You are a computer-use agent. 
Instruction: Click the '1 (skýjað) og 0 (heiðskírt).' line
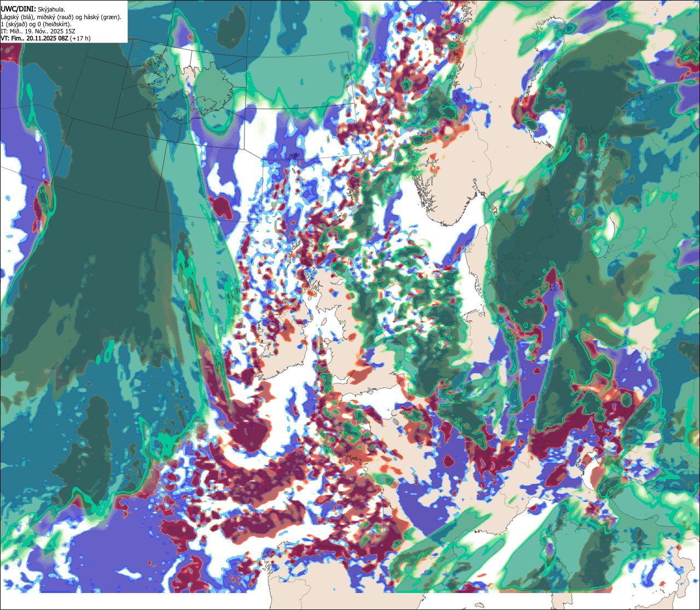pyautogui.click(x=36, y=24)
